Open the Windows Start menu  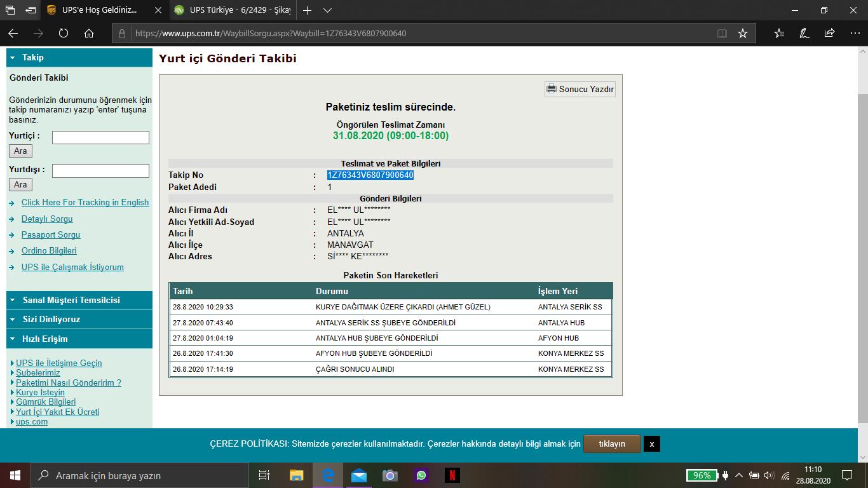(x=15, y=475)
